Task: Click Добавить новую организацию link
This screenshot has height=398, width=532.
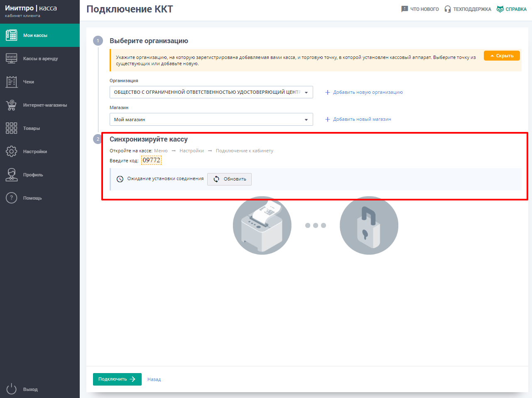Action: (x=364, y=92)
